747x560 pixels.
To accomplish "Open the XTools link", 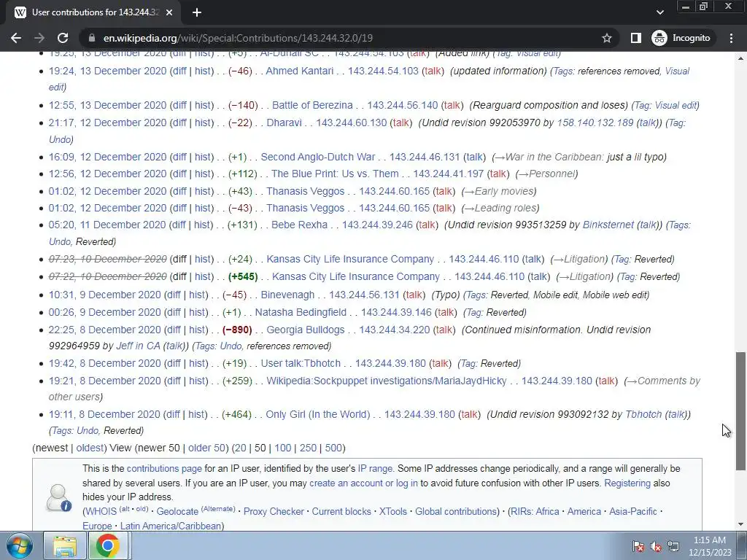I will 392,511.
